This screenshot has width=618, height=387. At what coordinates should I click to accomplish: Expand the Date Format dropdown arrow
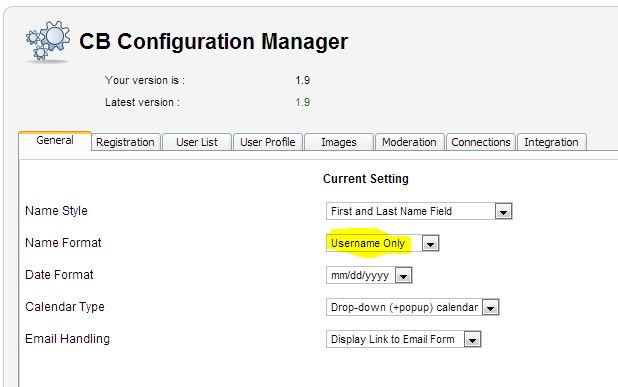click(404, 275)
